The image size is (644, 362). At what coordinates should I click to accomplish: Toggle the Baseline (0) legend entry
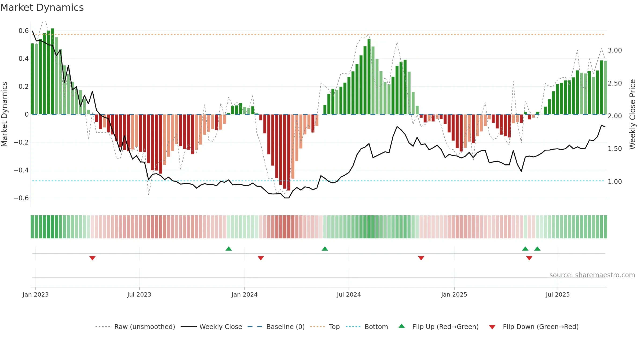click(276, 327)
